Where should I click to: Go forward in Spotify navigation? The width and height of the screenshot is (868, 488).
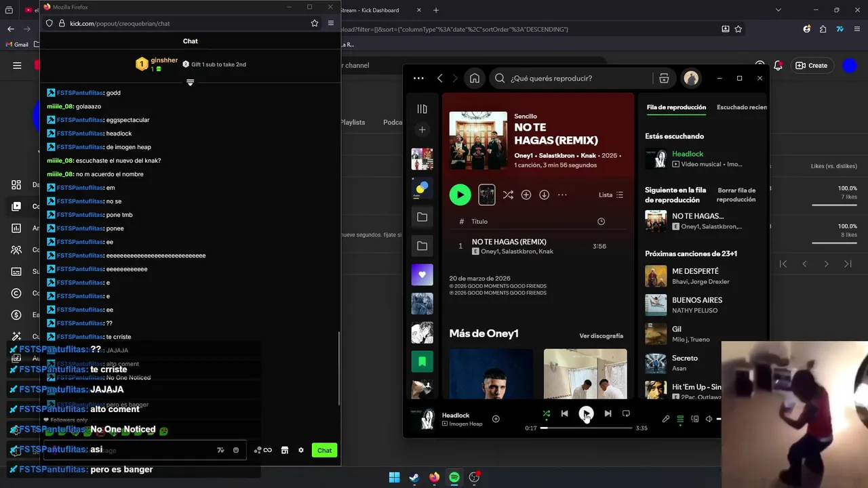coord(455,78)
